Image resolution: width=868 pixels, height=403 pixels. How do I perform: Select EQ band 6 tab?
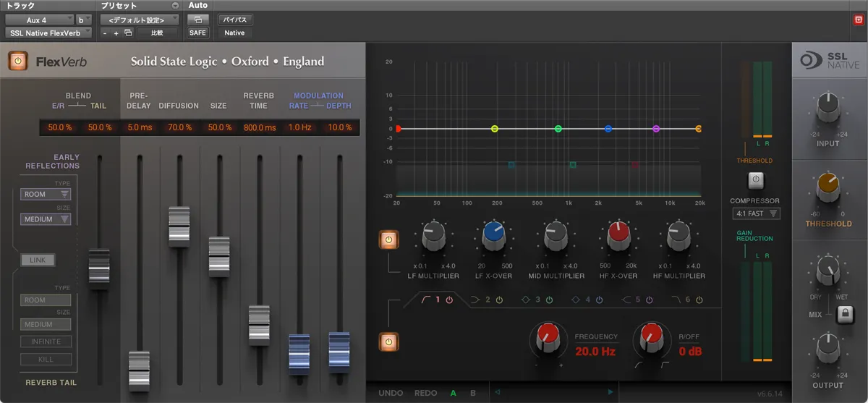681,300
